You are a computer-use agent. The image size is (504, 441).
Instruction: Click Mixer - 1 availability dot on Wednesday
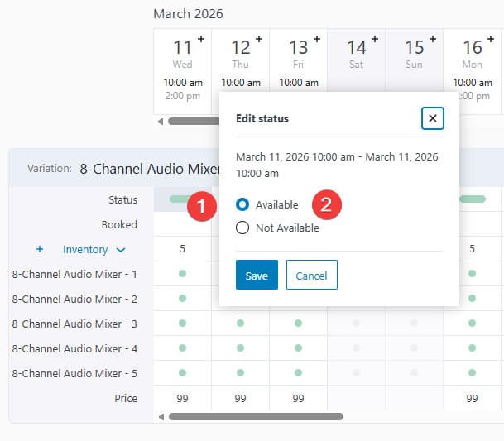pos(182,274)
